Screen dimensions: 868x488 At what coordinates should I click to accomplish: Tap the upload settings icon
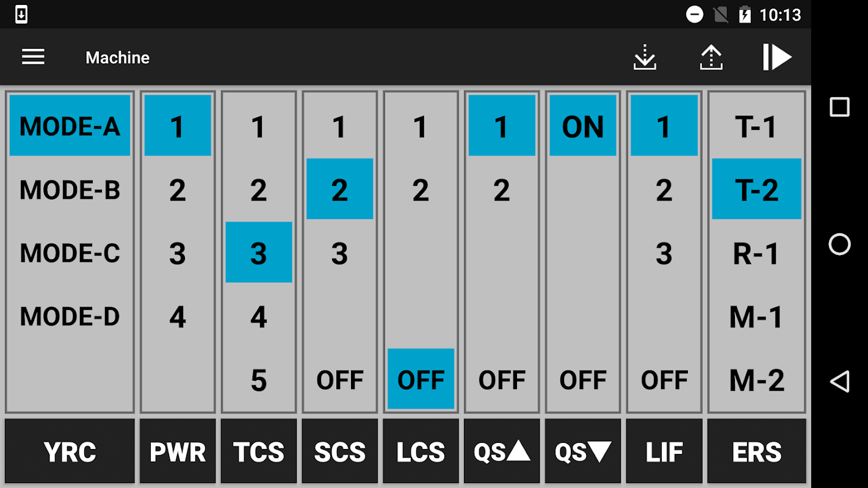coord(711,57)
